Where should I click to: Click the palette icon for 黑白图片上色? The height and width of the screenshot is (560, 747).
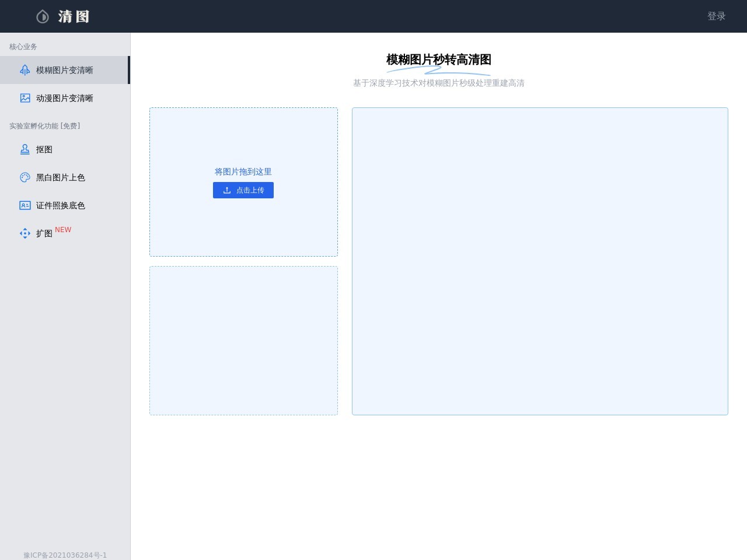(25, 177)
